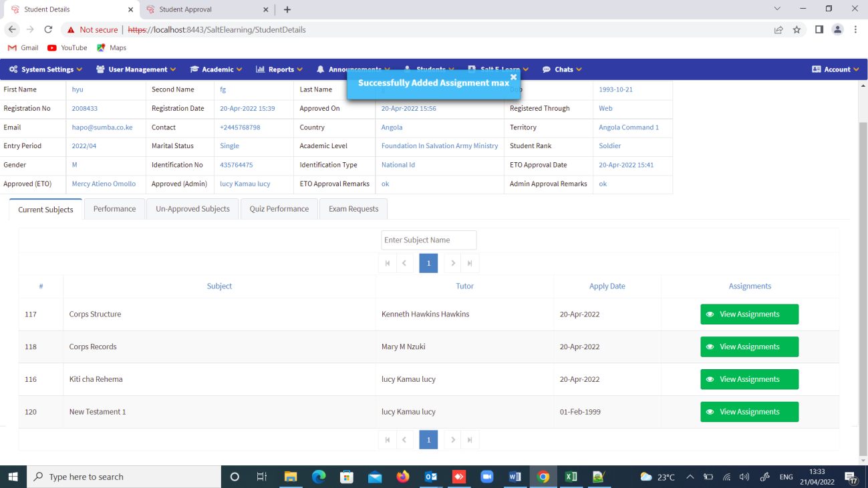Expand the System Settings menu
The height and width of the screenshot is (488, 868).
45,69
